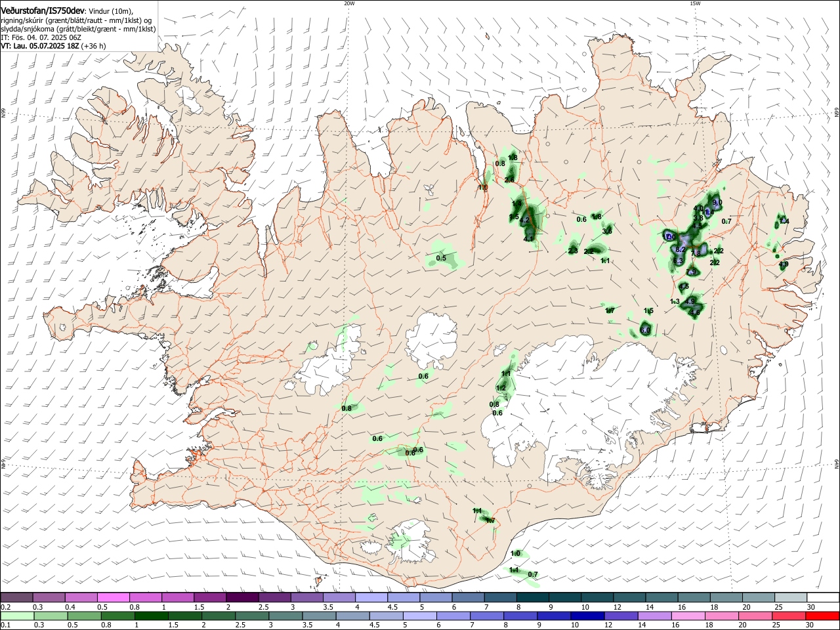The width and height of the screenshot is (840, 630).
Task: Click the '20W' longitude label
Action: point(349,3)
